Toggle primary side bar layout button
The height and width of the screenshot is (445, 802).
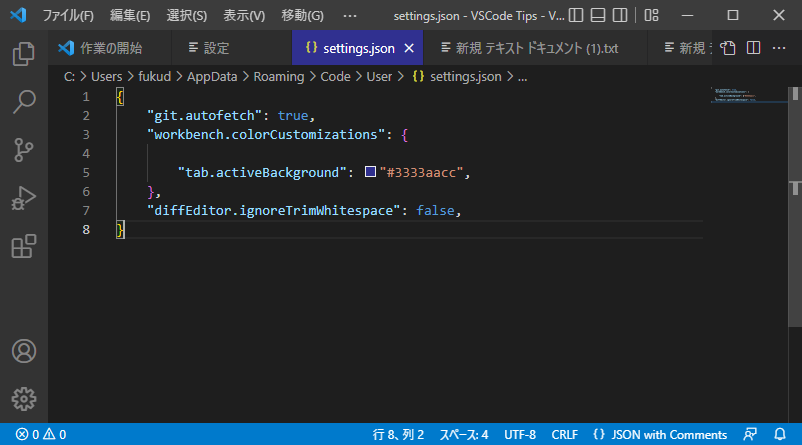[x=576, y=15]
